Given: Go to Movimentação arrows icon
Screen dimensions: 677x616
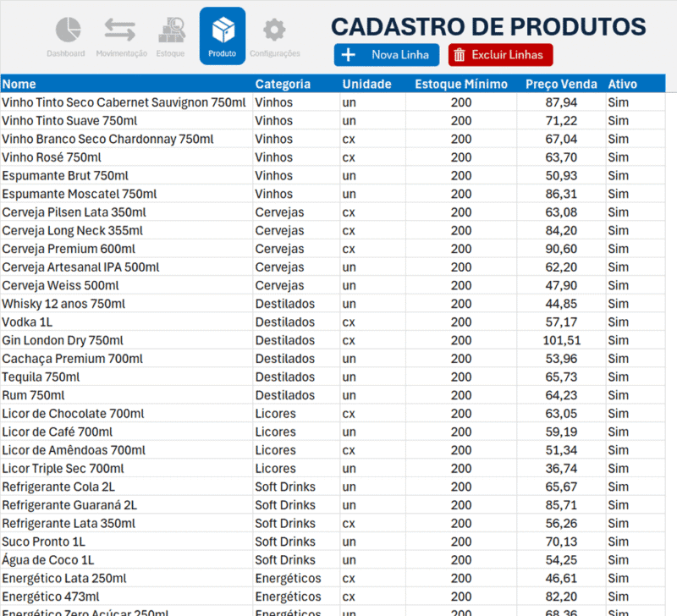Looking at the screenshot, I should point(120,30).
